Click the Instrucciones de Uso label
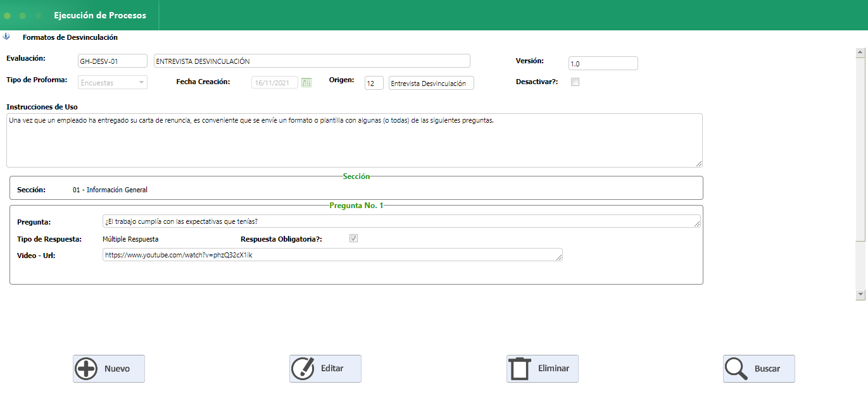Image resolution: width=868 pixels, height=401 pixels. [42, 107]
